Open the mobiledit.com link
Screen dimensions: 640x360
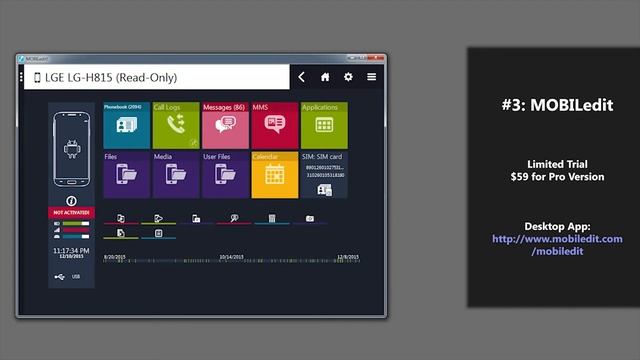click(x=557, y=245)
